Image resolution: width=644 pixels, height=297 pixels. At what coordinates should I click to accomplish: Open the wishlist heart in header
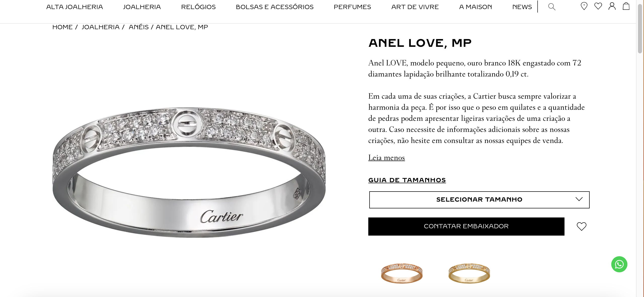pos(598,6)
